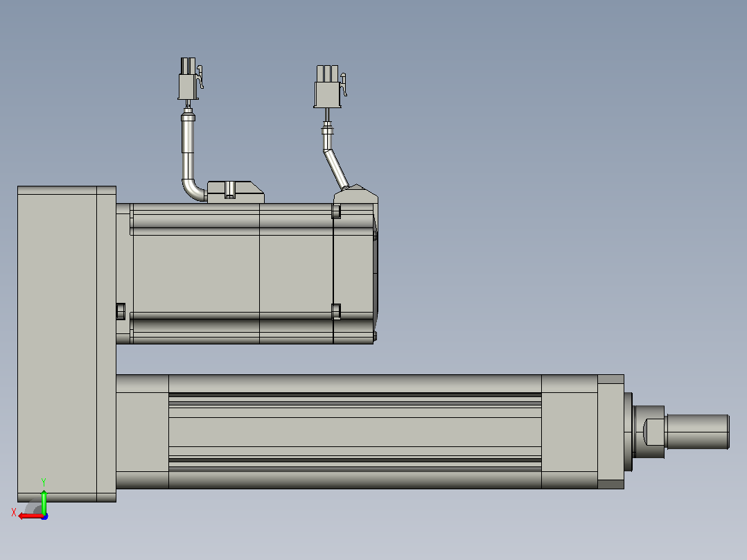Select the front end cap of the cylinder

610,432
